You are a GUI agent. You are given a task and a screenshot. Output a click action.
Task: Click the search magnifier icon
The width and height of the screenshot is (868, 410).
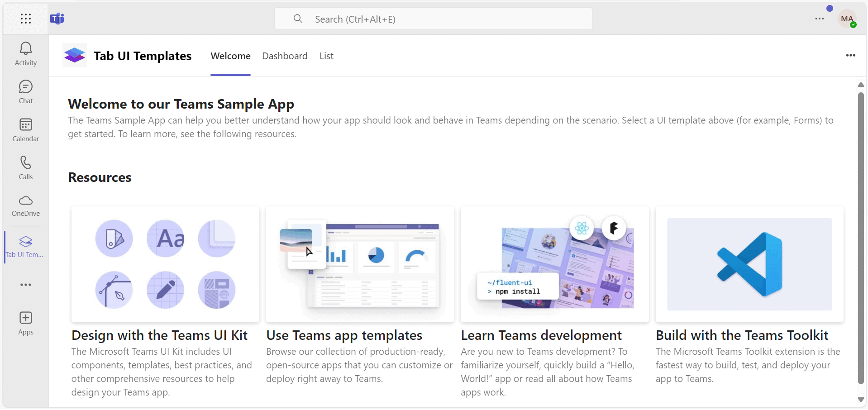coord(299,19)
